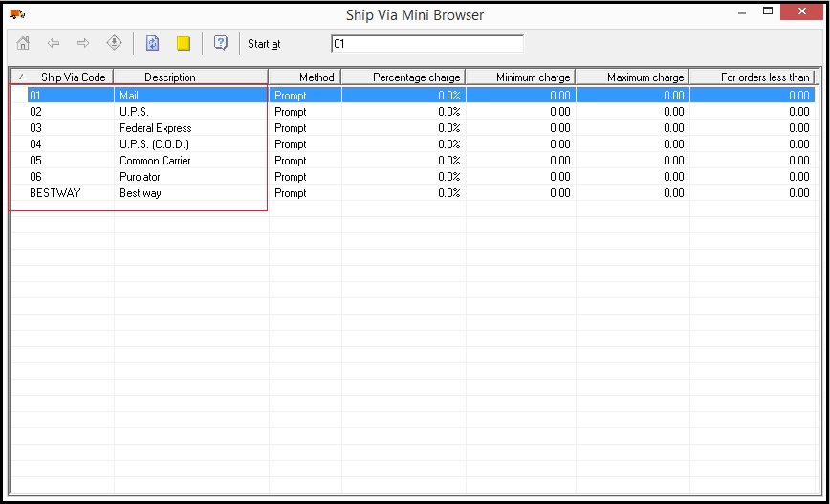Select ship via code 05

[x=71, y=161]
